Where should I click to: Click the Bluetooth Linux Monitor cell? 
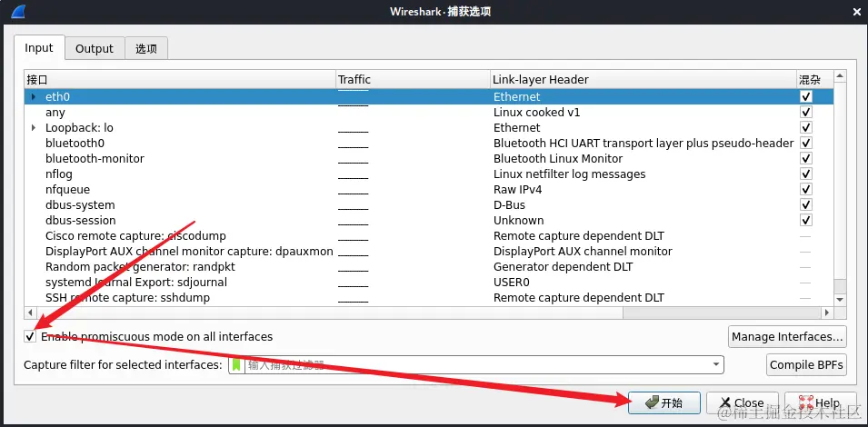[558, 159]
